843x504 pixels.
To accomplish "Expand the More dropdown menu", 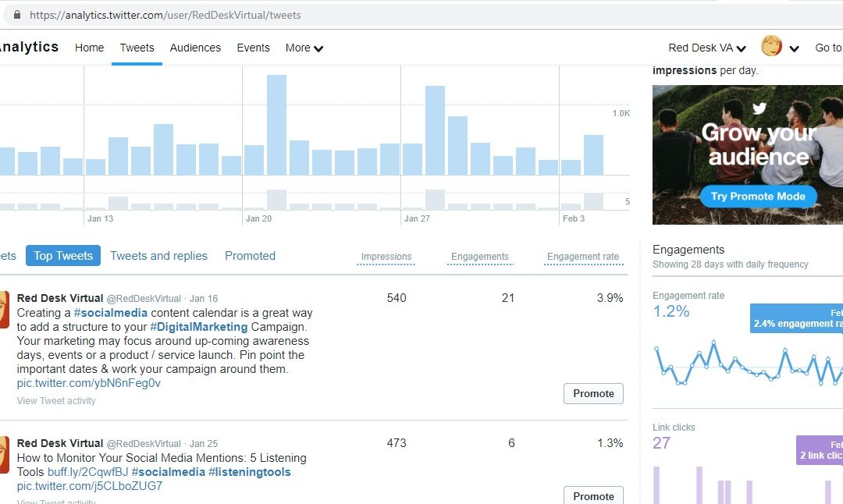I will point(304,48).
